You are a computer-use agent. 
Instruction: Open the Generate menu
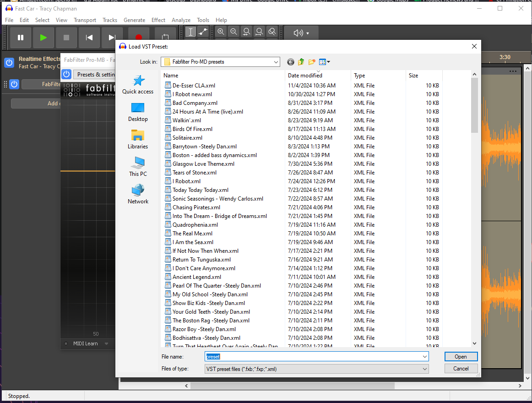pos(134,20)
